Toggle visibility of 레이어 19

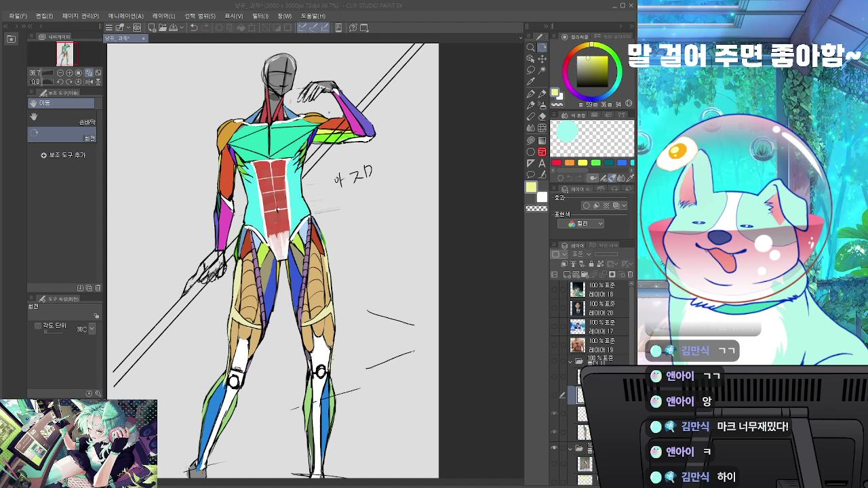click(x=555, y=345)
